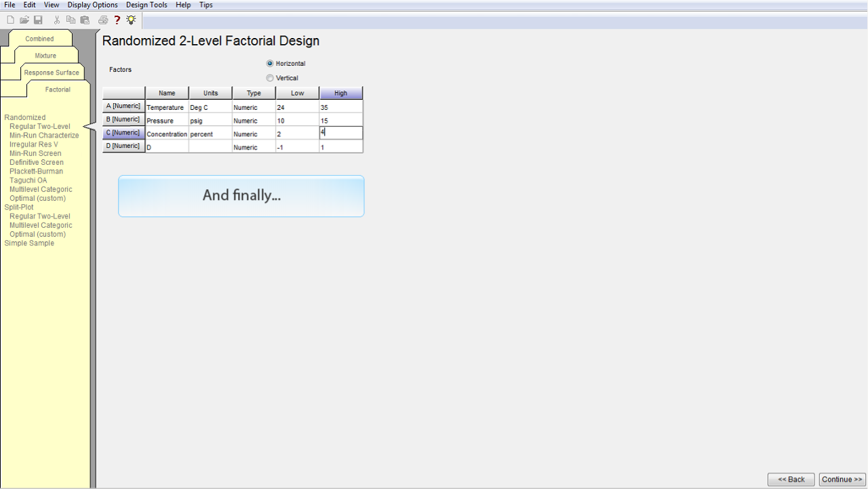Click Temperature high value 35
Image resolution: width=868 pixels, height=489 pixels.
(341, 107)
